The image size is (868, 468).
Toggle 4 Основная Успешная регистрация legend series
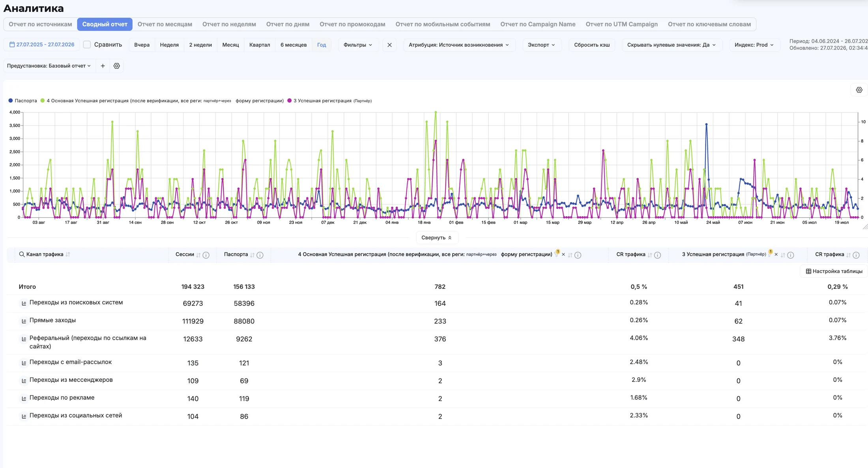[x=162, y=101]
